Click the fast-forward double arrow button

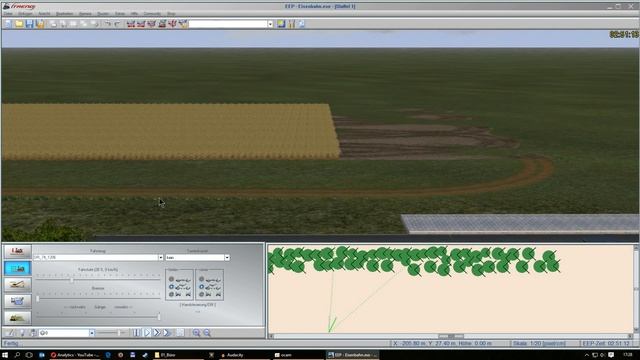coord(157,333)
